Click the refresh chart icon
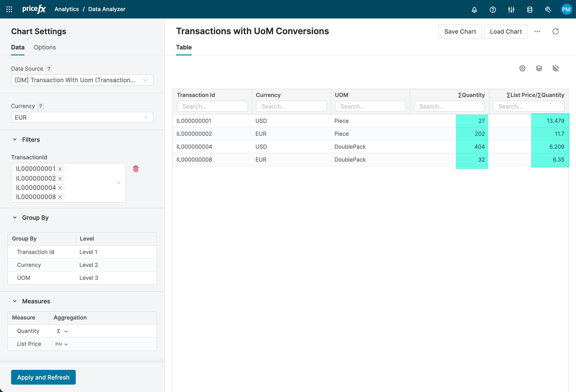The height and width of the screenshot is (392, 576). (x=555, y=31)
